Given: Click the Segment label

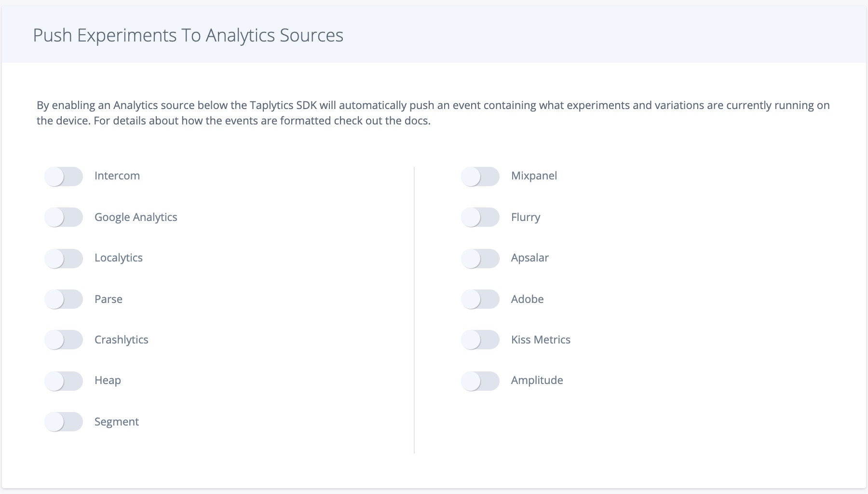Looking at the screenshot, I should tap(117, 422).
